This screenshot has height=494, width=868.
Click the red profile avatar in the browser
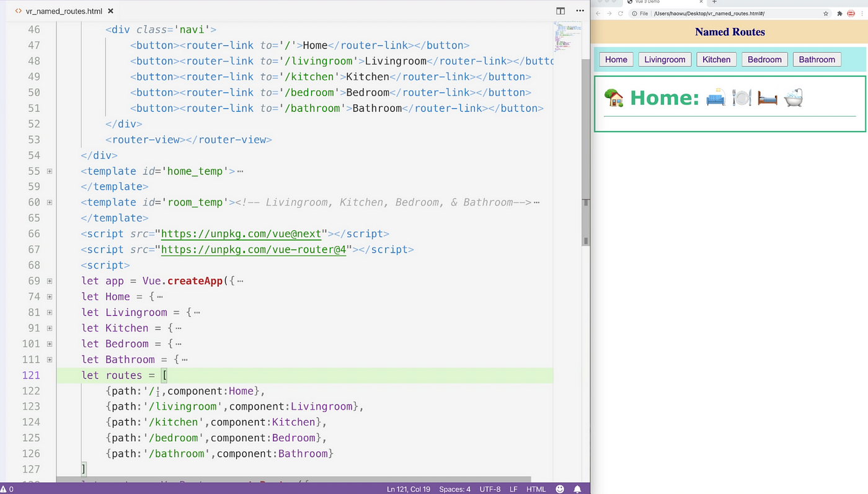pyautogui.click(x=851, y=13)
